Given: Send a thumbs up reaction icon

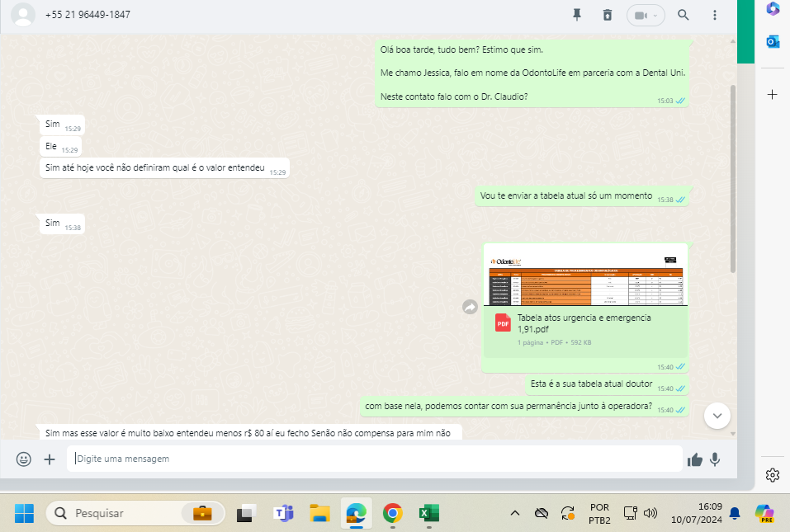Looking at the screenshot, I should coord(695,459).
